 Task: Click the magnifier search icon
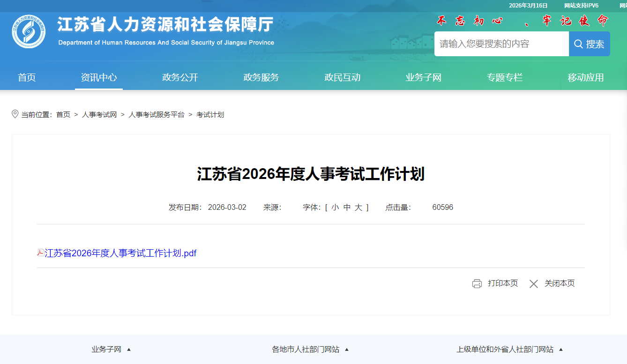click(x=579, y=44)
